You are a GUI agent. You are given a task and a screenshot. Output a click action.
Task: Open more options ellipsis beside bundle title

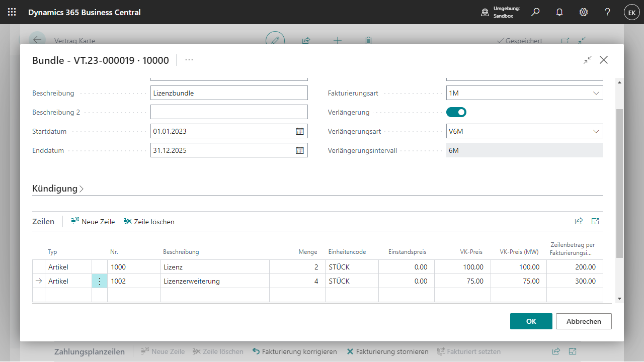click(x=189, y=60)
